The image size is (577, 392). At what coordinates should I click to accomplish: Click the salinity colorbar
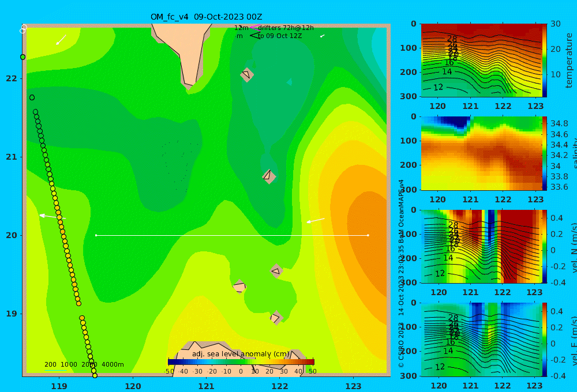545,153
